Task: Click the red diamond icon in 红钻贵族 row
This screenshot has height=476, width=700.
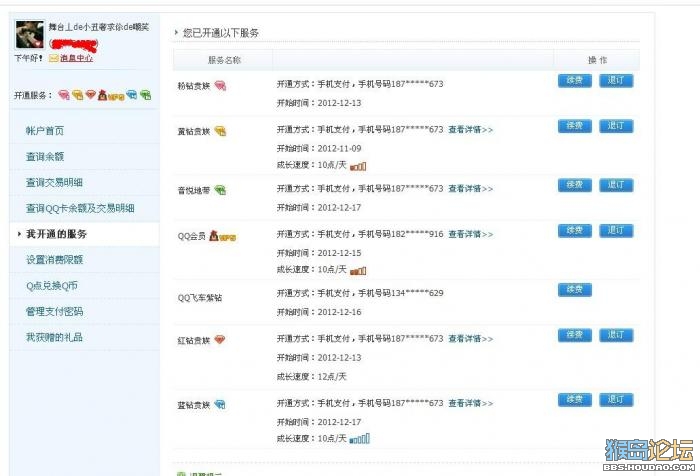Action: tap(220, 340)
